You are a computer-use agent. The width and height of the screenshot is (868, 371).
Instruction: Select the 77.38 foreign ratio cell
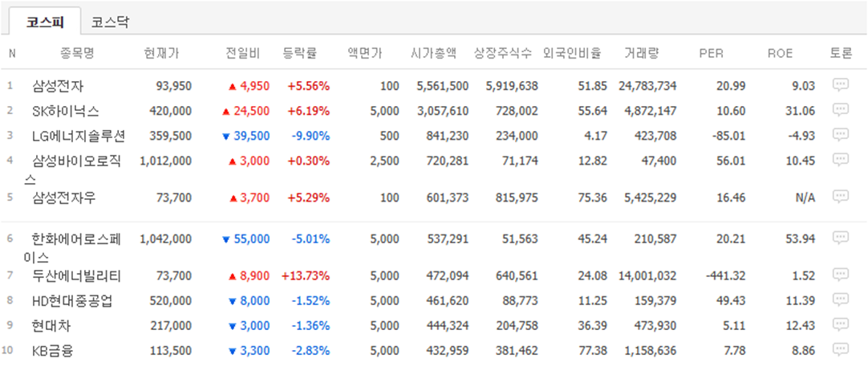(593, 351)
